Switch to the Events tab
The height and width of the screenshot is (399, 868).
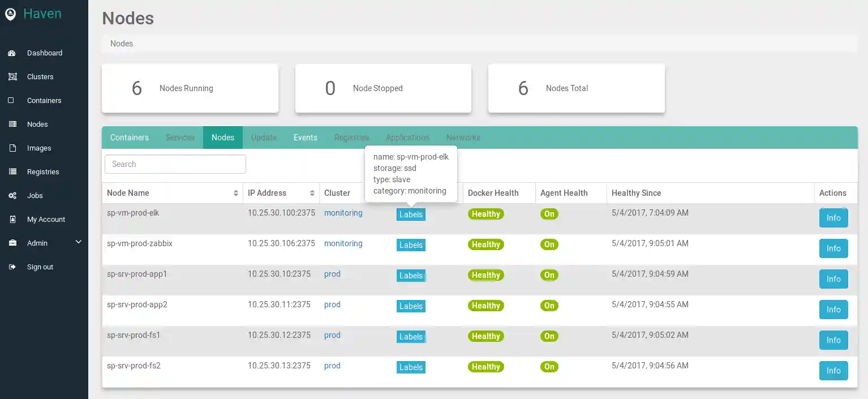point(305,138)
